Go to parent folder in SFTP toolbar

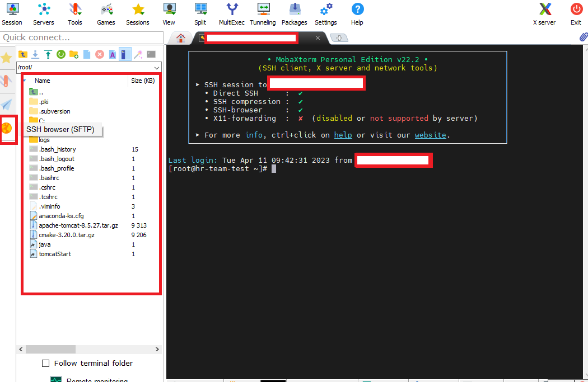click(x=23, y=54)
